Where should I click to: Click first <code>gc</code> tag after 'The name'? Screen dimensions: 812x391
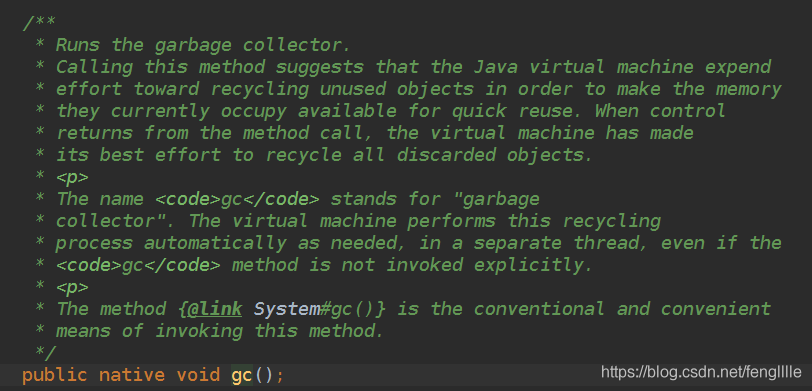tap(238, 199)
